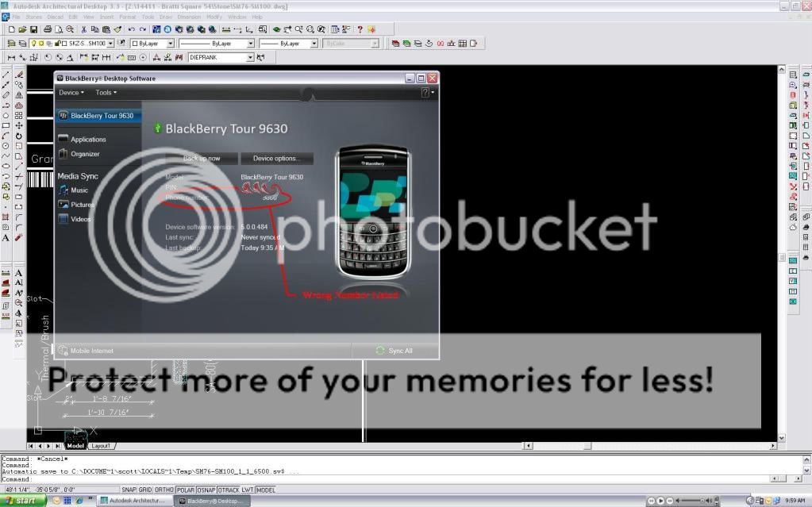Open Organizer in the BlackBerry sidebar
812x507 pixels.
point(85,154)
